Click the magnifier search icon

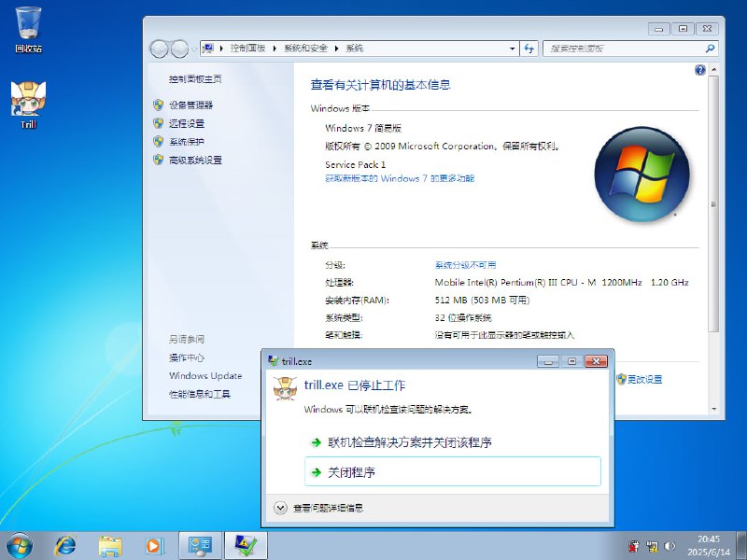pyautogui.click(x=710, y=49)
